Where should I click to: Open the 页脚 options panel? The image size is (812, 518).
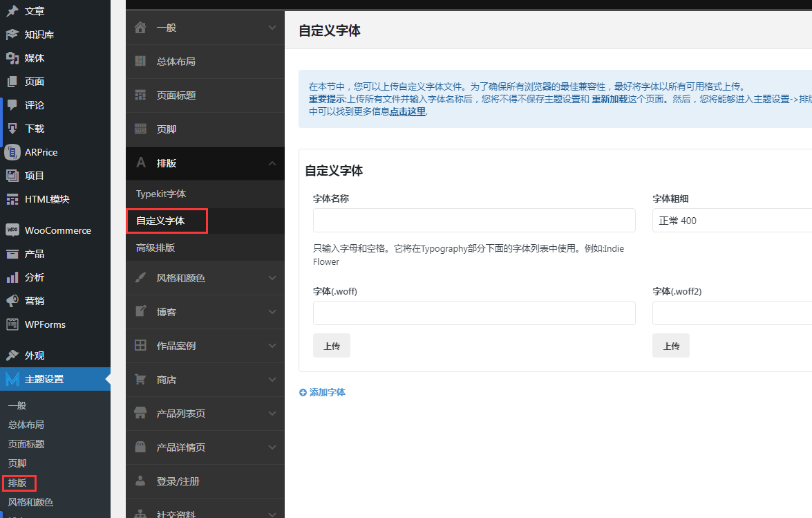[x=205, y=129]
